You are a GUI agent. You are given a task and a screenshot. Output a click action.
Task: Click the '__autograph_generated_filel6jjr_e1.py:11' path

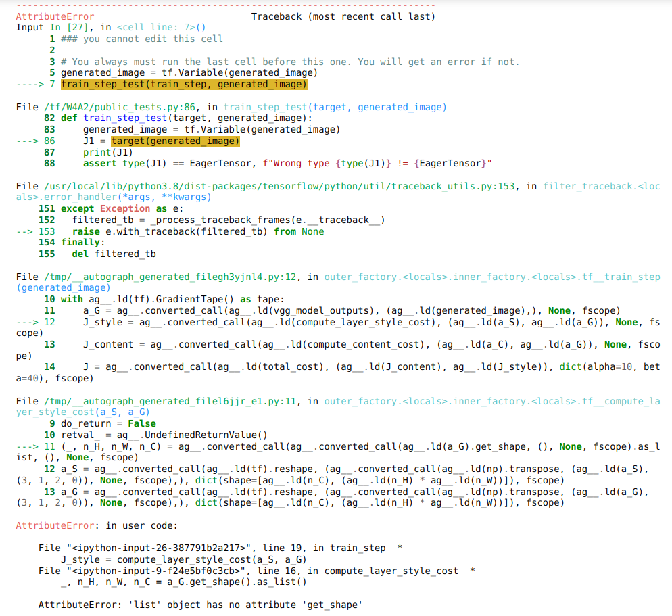170,401
